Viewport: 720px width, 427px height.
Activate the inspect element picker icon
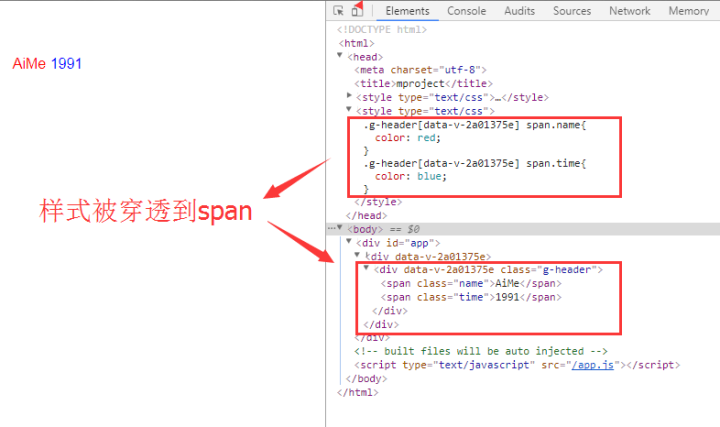point(339,11)
